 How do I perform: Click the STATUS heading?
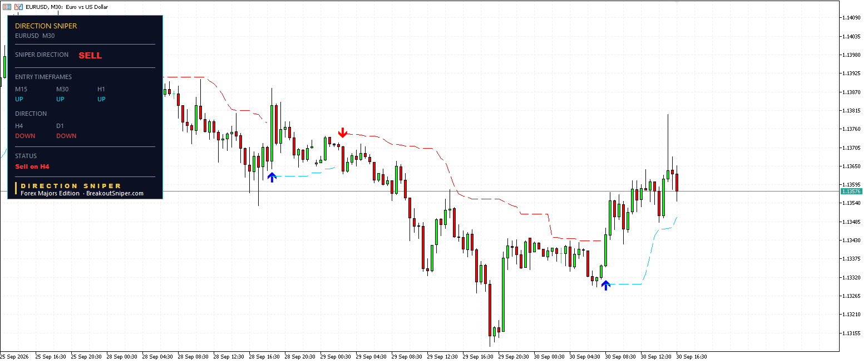[x=26, y=156]
